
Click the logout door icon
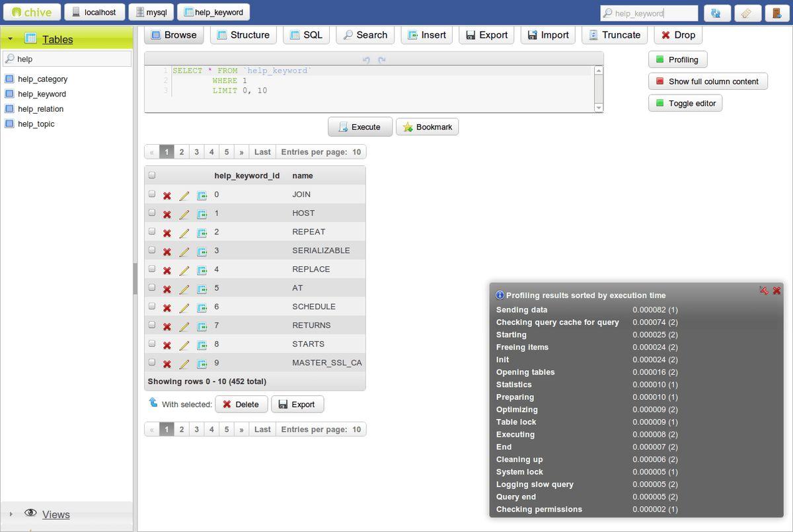click(776, 13)
